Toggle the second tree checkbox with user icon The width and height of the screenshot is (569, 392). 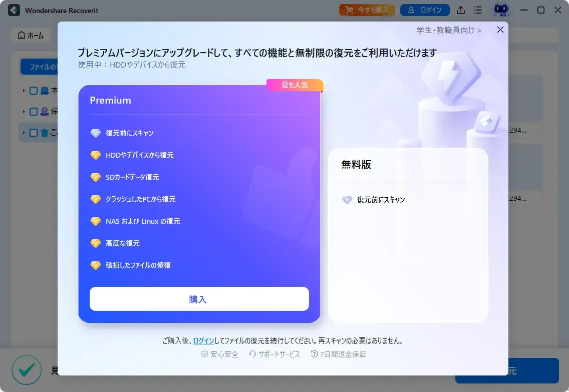[34, 111]
